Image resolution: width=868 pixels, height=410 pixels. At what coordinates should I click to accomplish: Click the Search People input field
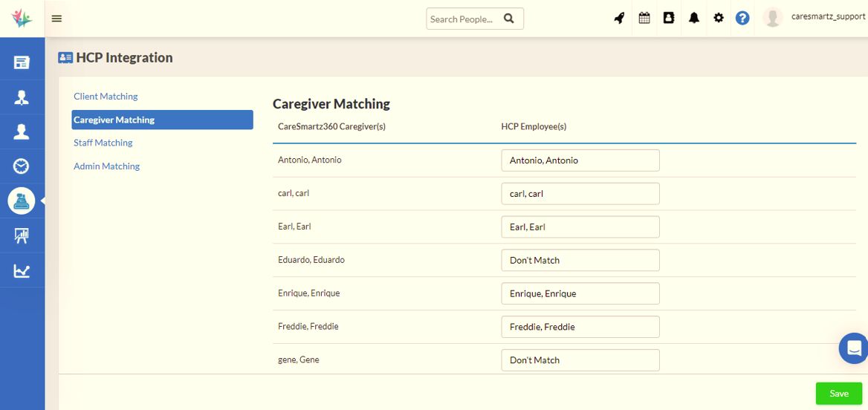pos(464,19)
